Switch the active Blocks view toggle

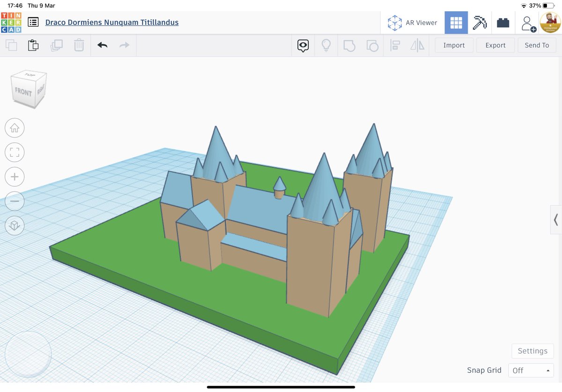456,22
